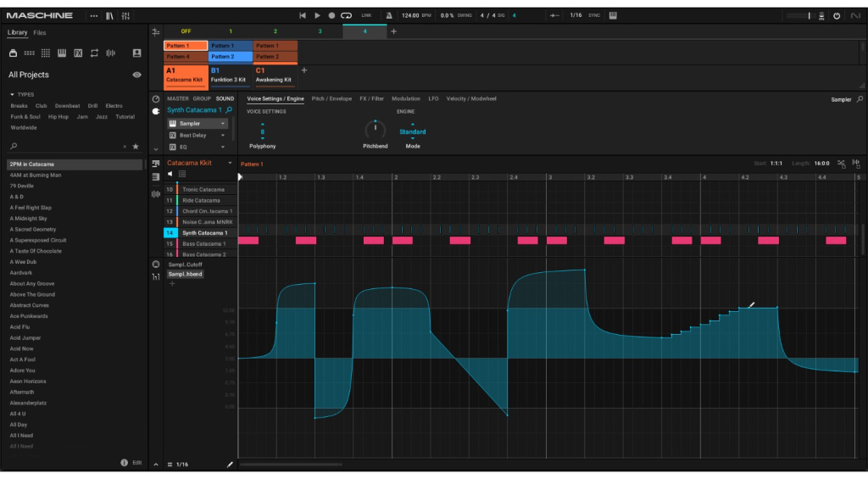Collapse the TYPES filter section
Viewport: 868px width, 479px height.
(x=12, y=95)
